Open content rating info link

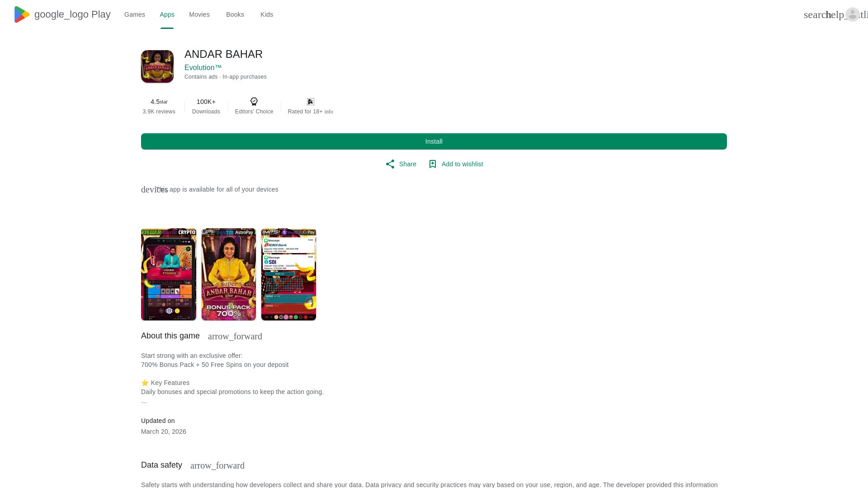click(x=329, y=112)
